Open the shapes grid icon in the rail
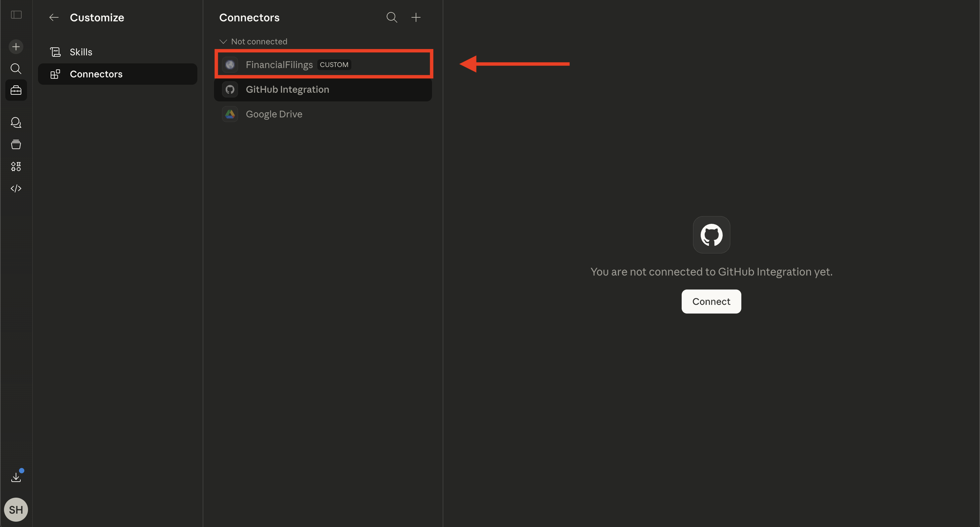 click(x=16, y=166)
